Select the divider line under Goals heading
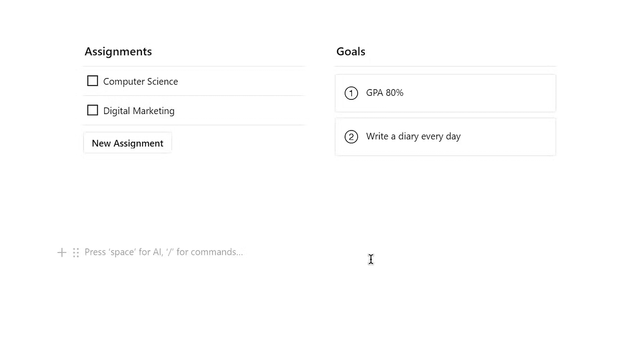 [445, 66]
